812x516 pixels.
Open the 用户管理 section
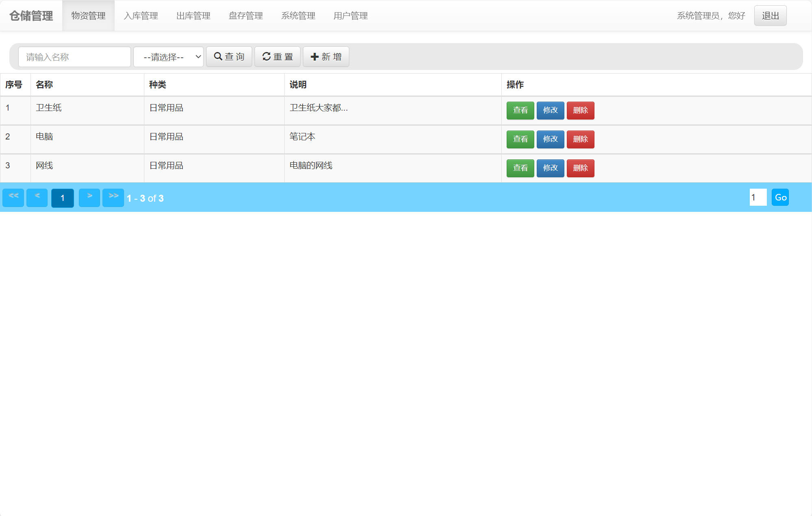(x=350, y=16)
